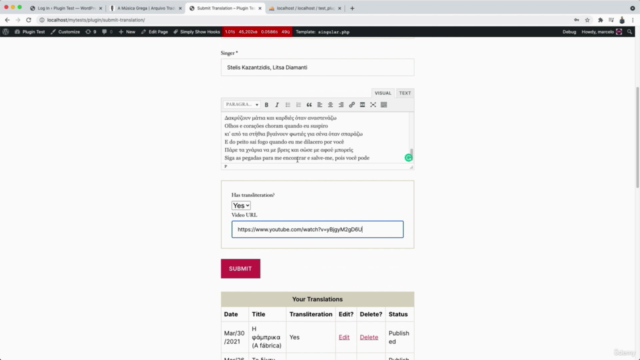Toggle bold formatting in the editor toolbar
The image size is (640, 360).
click(267, 105)
